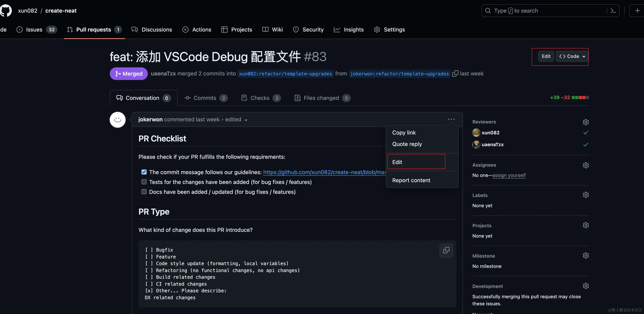Viewport: 644px width, 314px height.
Task: Uncheck the commit message guidelines checkbox
Action: click(144, 172)
